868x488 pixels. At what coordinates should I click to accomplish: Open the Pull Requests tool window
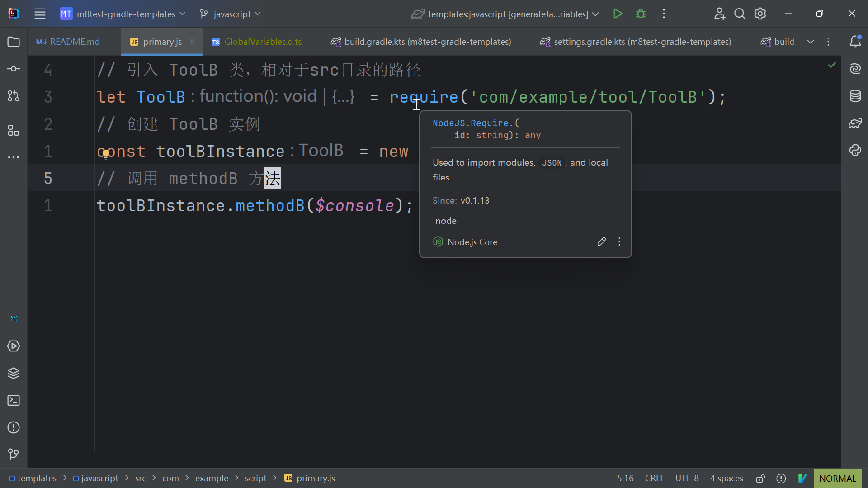point(14,96)
